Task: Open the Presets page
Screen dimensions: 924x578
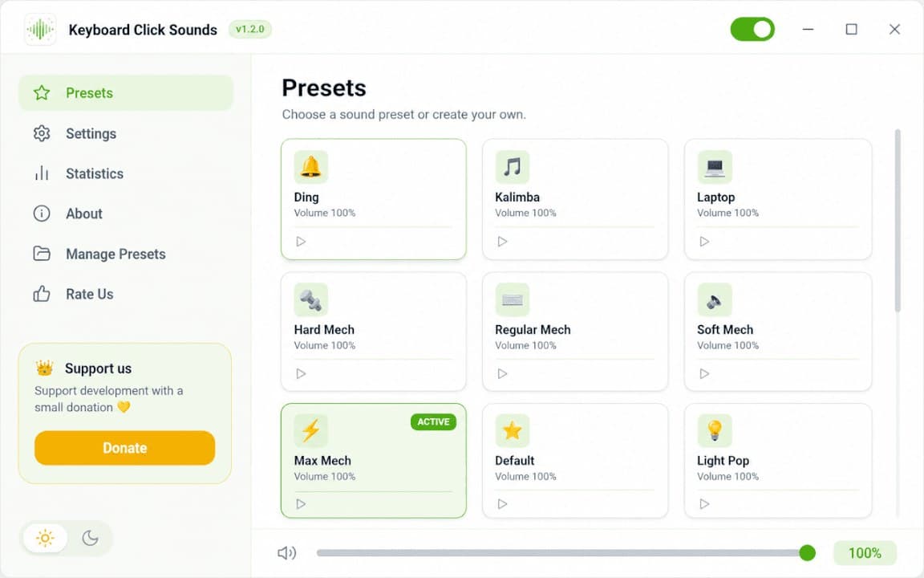Action: (x=125, y=92)
